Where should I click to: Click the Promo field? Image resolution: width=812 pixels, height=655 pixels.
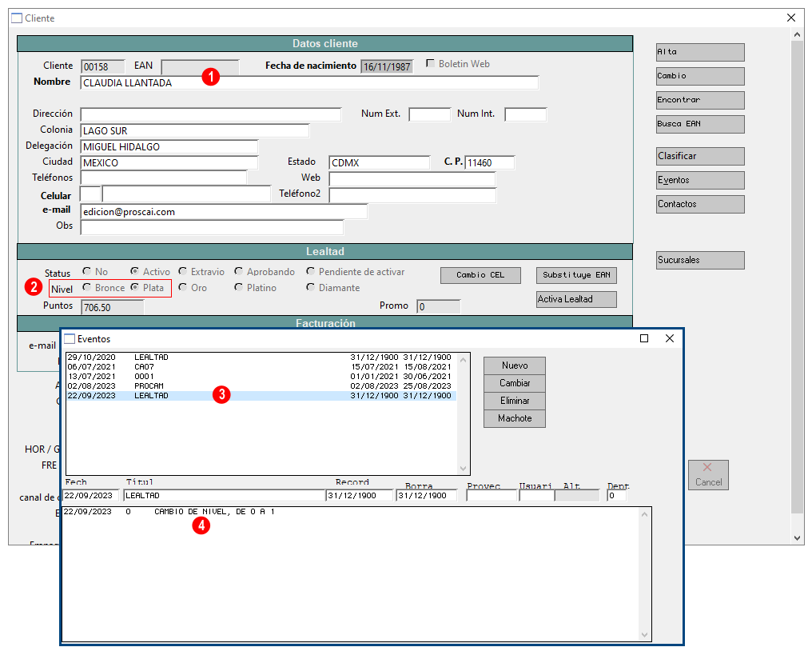[438, 307]
